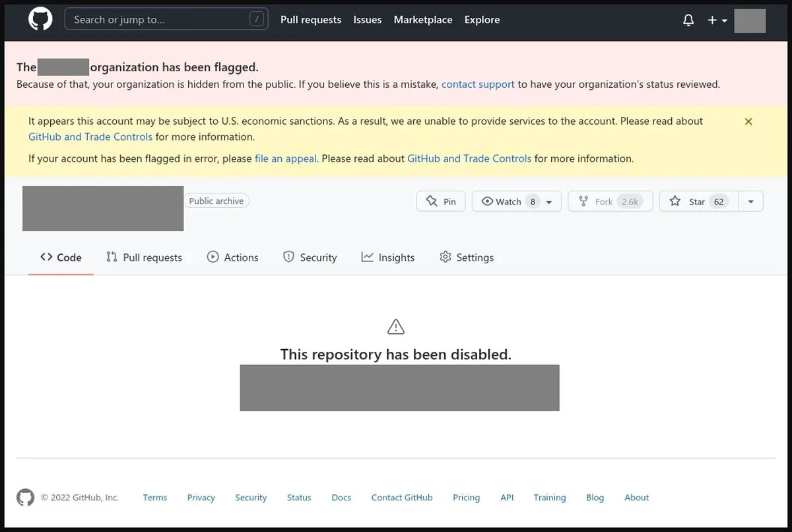Click the Settings gear icon on the repository

pyautogui.click(x=445, y=257)
